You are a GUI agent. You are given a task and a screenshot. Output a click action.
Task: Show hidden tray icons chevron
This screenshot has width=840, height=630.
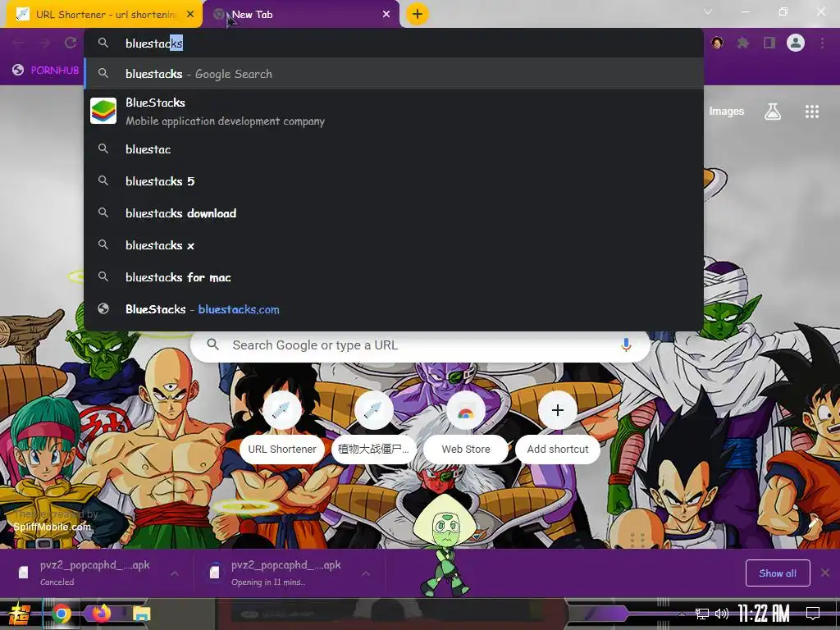tap(682, 614)
